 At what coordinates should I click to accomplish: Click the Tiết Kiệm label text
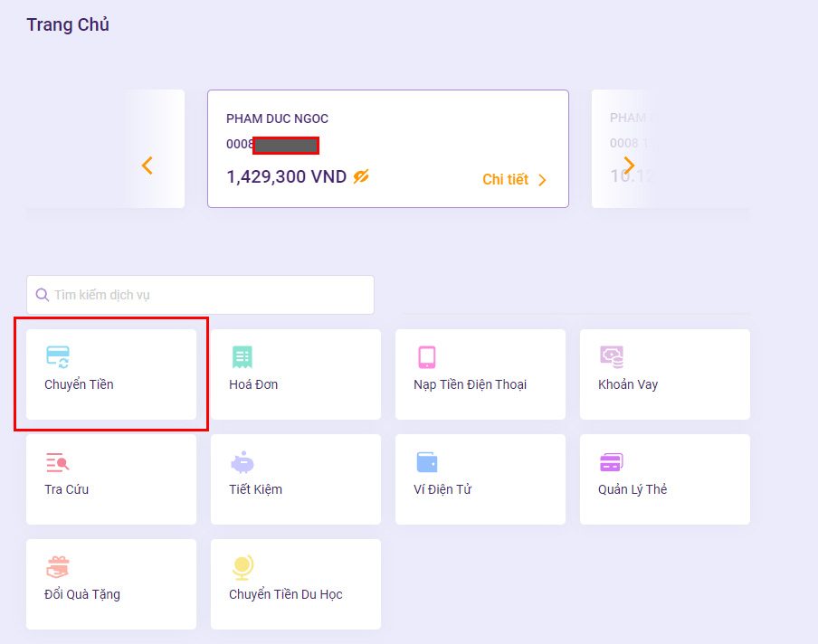(255, 489)
